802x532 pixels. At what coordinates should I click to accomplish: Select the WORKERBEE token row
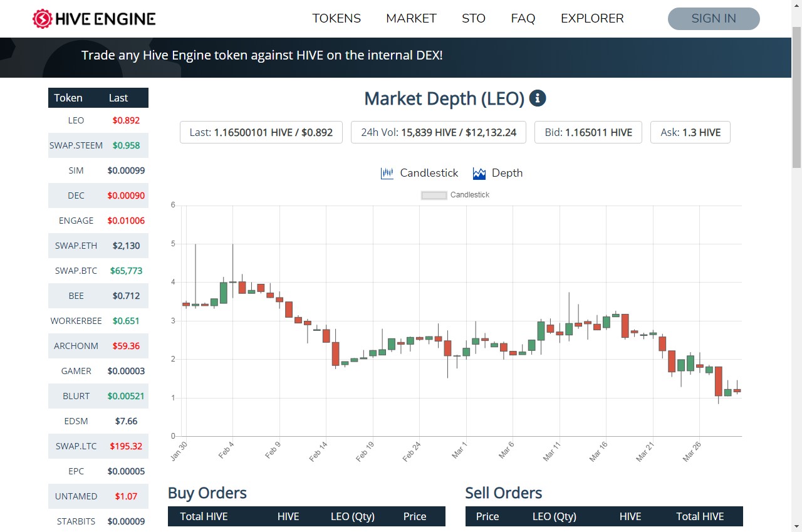(98, 321)
